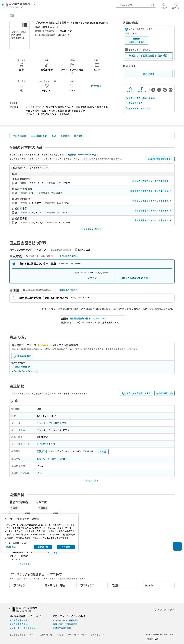Viewport: 184px width, 644px height.
Task: Select the 可塑物 theme chip
Action: 125,585
